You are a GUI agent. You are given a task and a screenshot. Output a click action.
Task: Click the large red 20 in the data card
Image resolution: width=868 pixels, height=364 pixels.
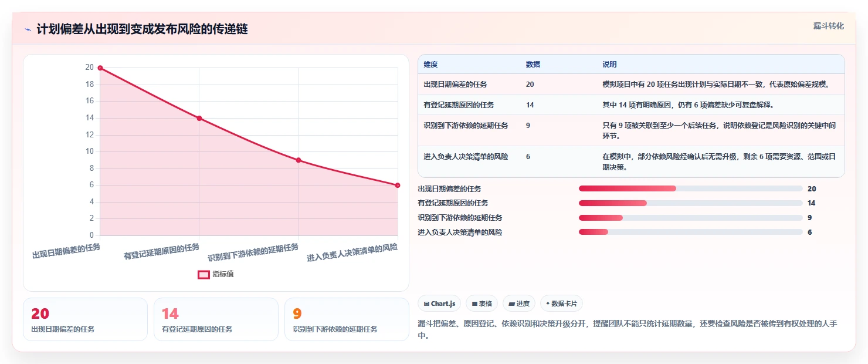click(x=40, y=314)
